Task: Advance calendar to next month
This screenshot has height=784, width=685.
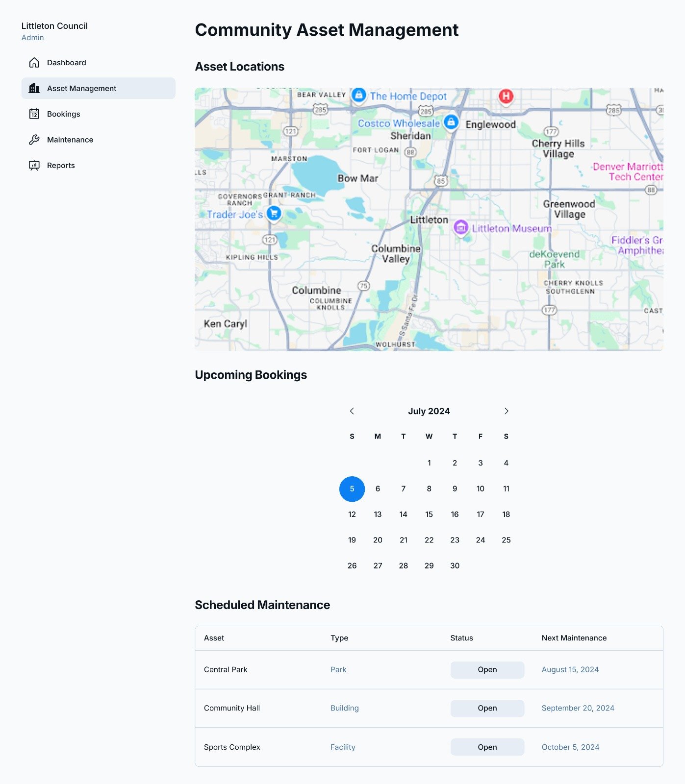Action: click(x=506, y=411)
